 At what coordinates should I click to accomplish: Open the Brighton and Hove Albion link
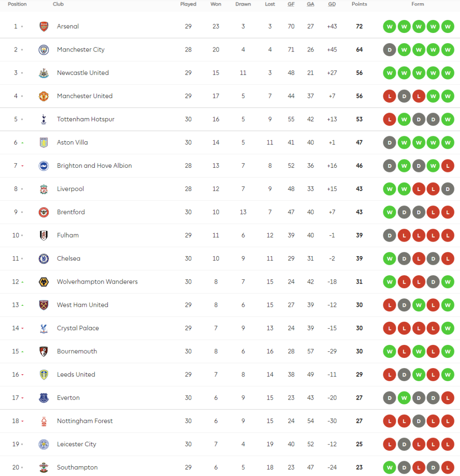[x=94, y=165]
